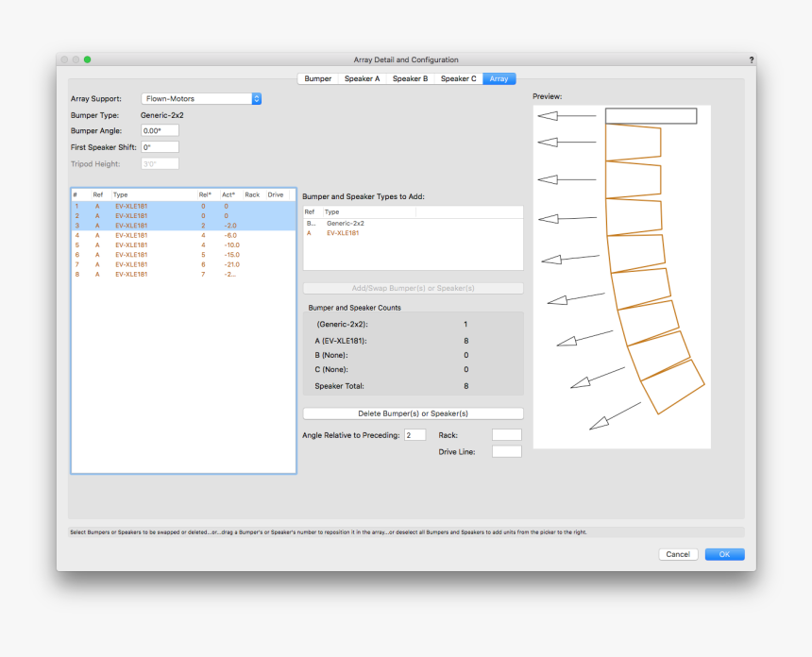Click the Type column header in the array table
This screenshot has height=657, width=812.
point(122,194)
